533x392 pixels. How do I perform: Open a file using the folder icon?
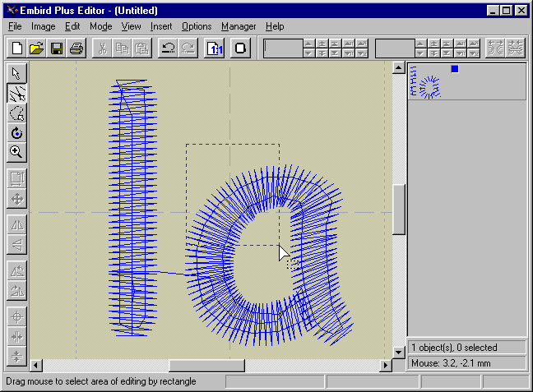click(37, 48)
